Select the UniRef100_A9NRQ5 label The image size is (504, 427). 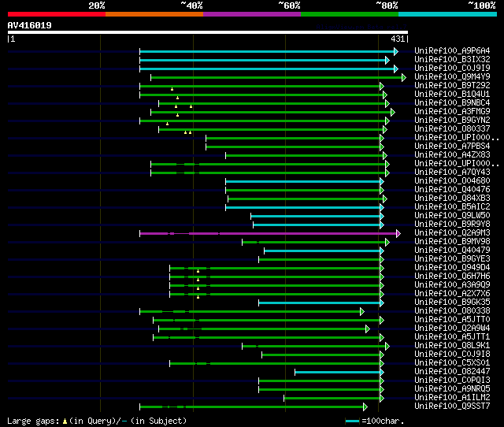452,389
